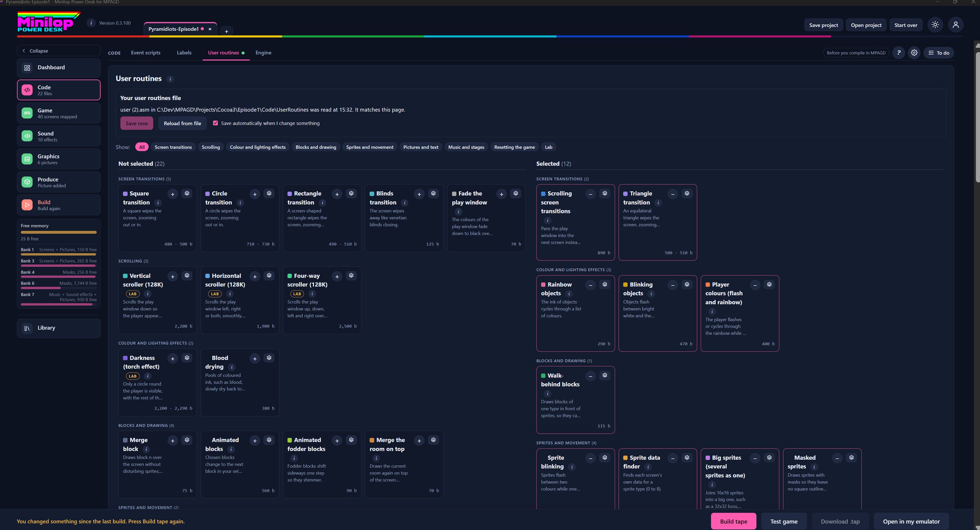Switch to the Engine tab
The height and width of the screenshot is (530, 980).
pyautogui.click(x=263, y=53)
